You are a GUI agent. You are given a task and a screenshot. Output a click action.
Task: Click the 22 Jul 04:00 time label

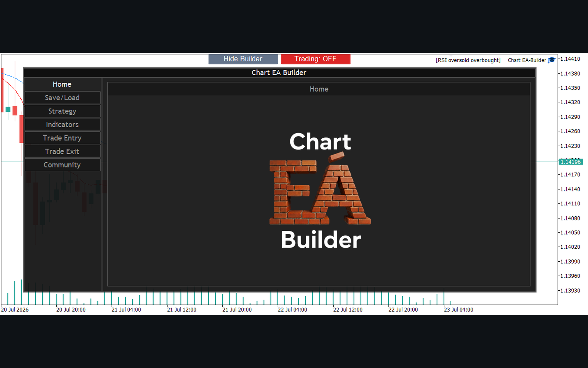(293, 310)
